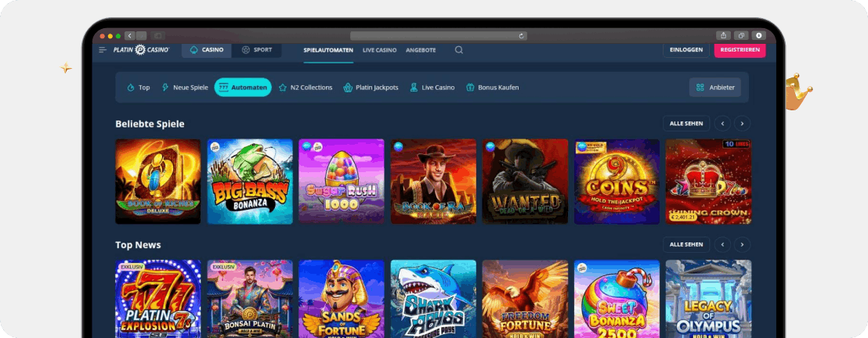
Task: Click the Registrieren button
Action: tap(740, 50)
